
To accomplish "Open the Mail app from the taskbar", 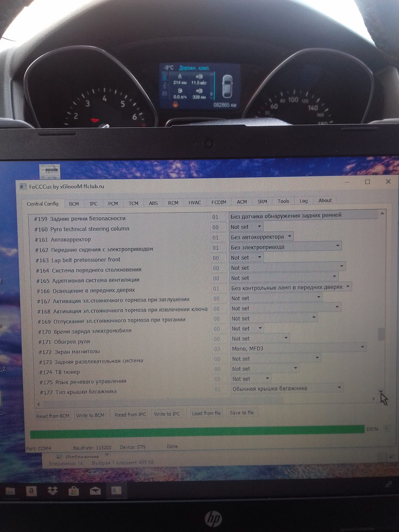I will 95,491.
